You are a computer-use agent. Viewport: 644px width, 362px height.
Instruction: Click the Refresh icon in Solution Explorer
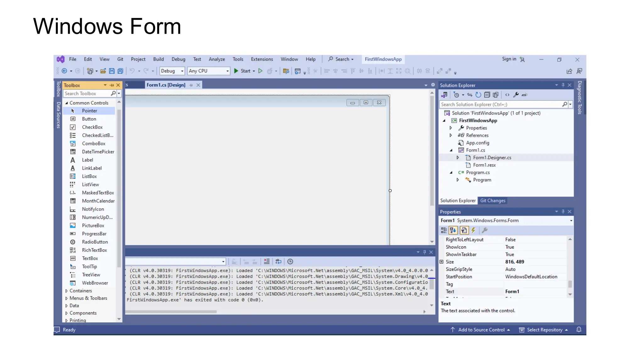click(x=478, y=95)
